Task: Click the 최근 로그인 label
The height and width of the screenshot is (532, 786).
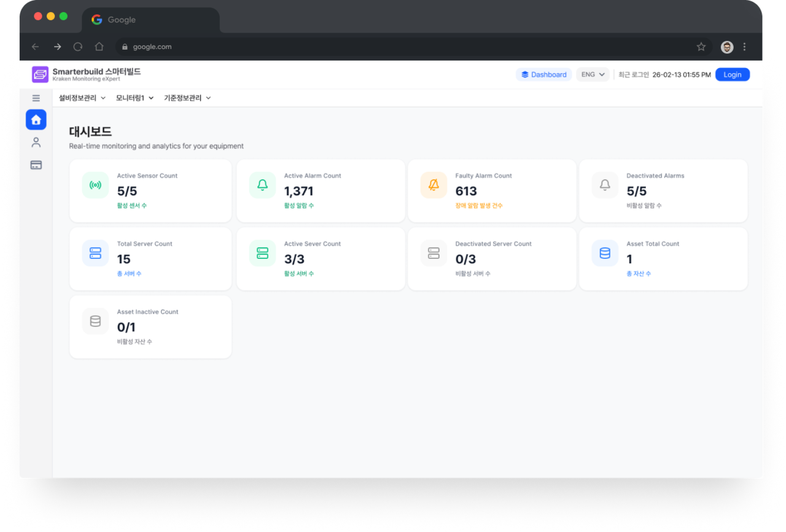Action: point(634,75)
